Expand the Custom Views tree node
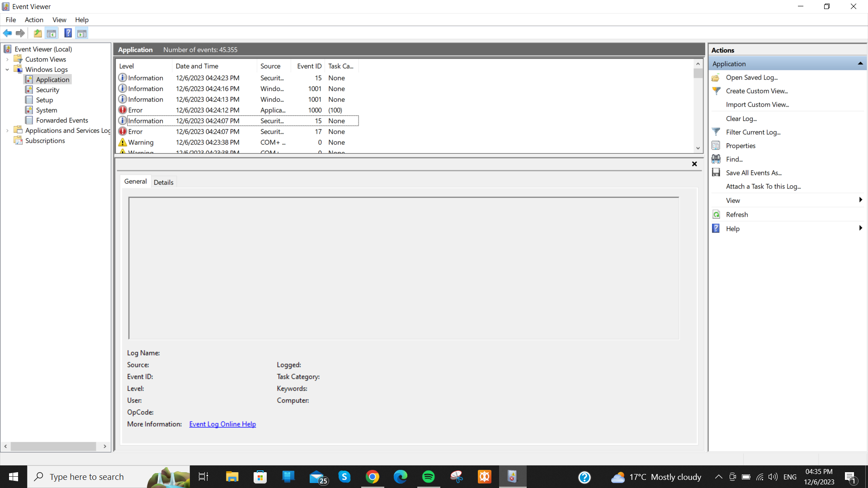This screenshot has width=868, height=488. tap(7, 59)
